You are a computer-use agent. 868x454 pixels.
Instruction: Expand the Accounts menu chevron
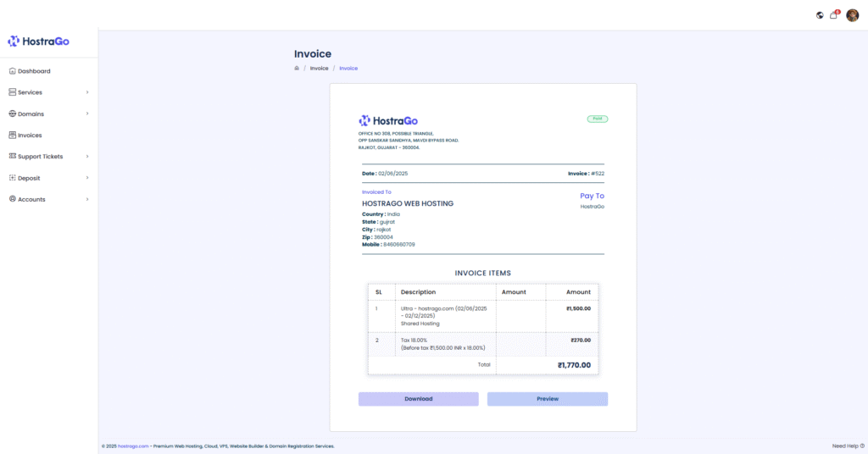click(87, 199)
